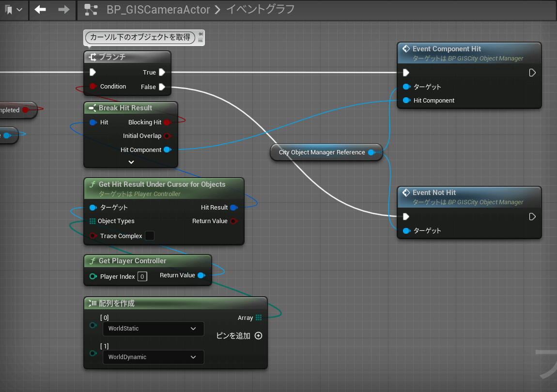Click the forward navigation arrow
The image size is (557, 392).
63,10
